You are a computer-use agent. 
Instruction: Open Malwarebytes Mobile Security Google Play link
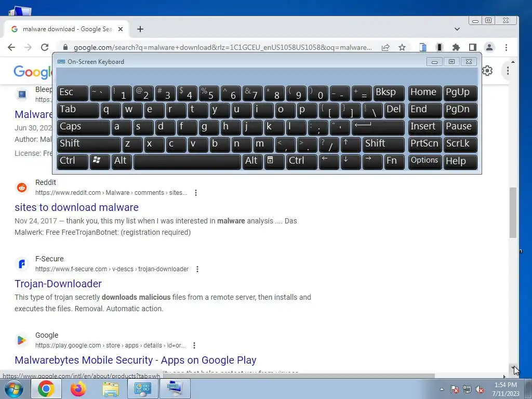136,360
